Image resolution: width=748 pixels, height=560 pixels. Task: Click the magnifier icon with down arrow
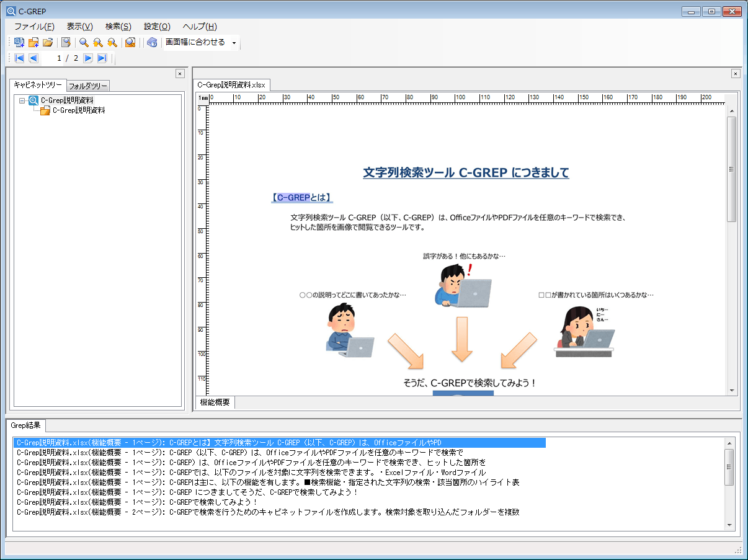[x=112, y=43]
